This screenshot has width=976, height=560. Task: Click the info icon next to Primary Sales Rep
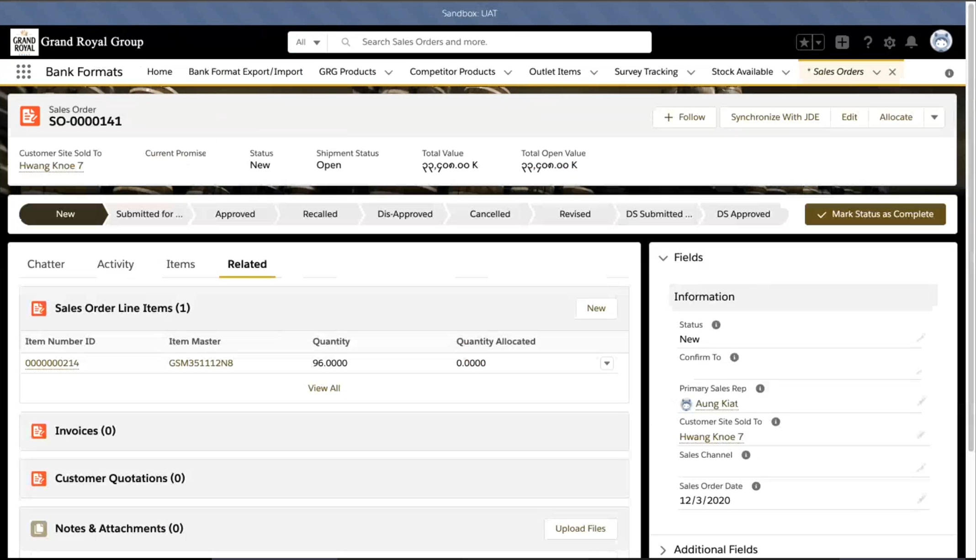pos(760,388)
